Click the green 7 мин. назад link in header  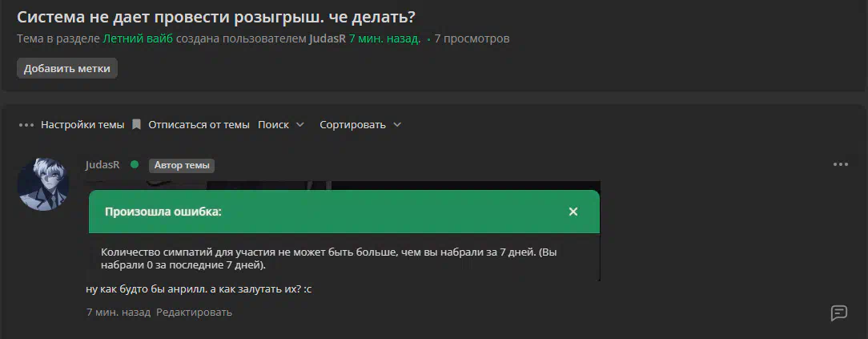384,38
